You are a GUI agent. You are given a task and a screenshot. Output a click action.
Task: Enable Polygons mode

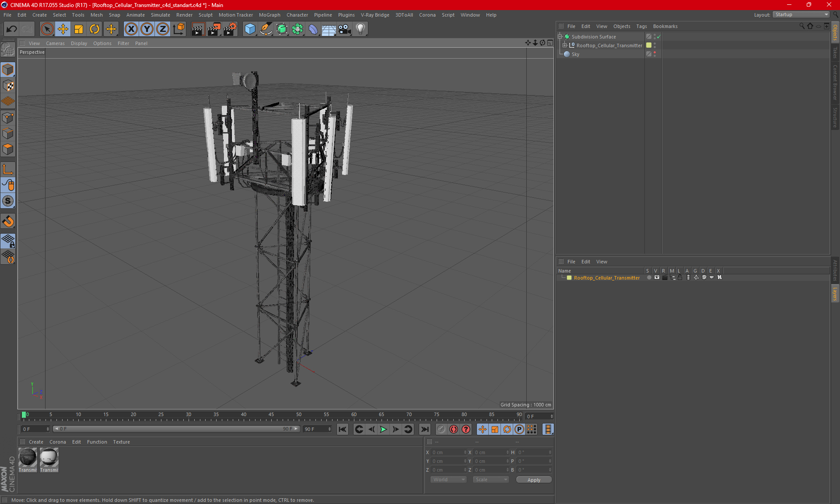8,149
